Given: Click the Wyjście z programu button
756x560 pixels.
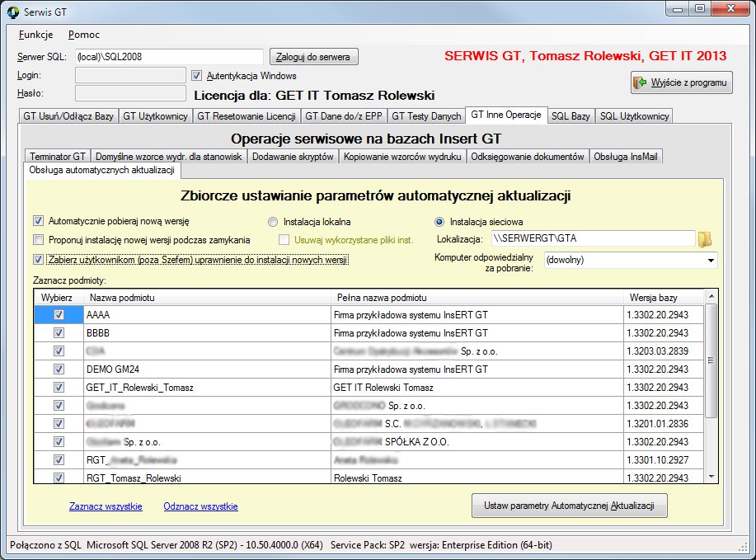Looking at the screenshot, I should coord(681,82).
